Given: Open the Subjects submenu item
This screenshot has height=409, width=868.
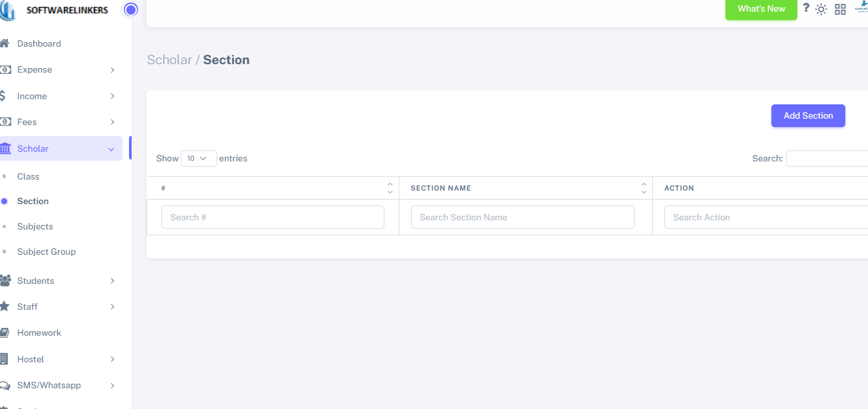Looking at the screenshot, I should pyautogui.click(x=35, y=226).
